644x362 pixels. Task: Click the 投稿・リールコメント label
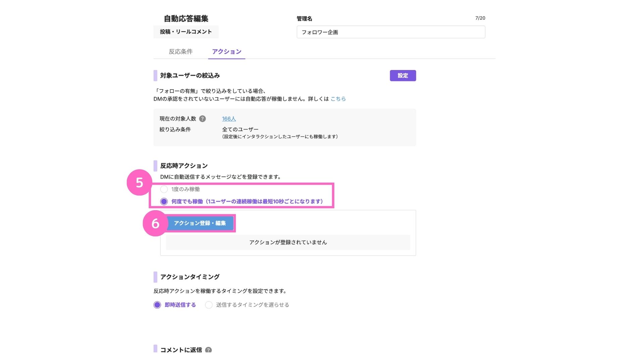coord(186,32)
